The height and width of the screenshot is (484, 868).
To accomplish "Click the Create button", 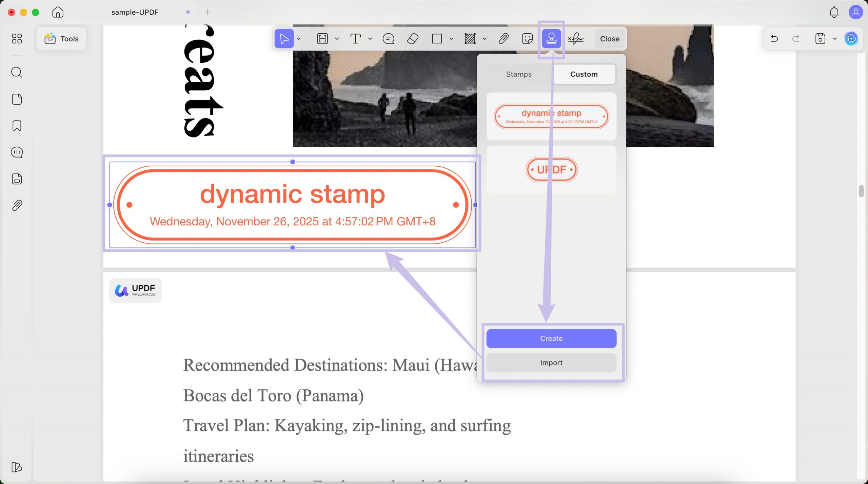I will 551,338.
